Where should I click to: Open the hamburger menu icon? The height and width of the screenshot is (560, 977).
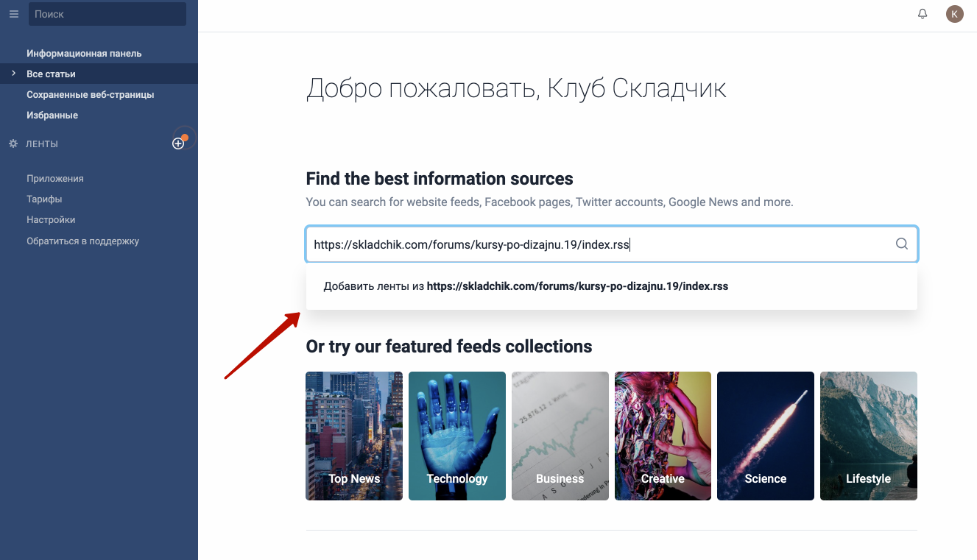tap(14, 14)
